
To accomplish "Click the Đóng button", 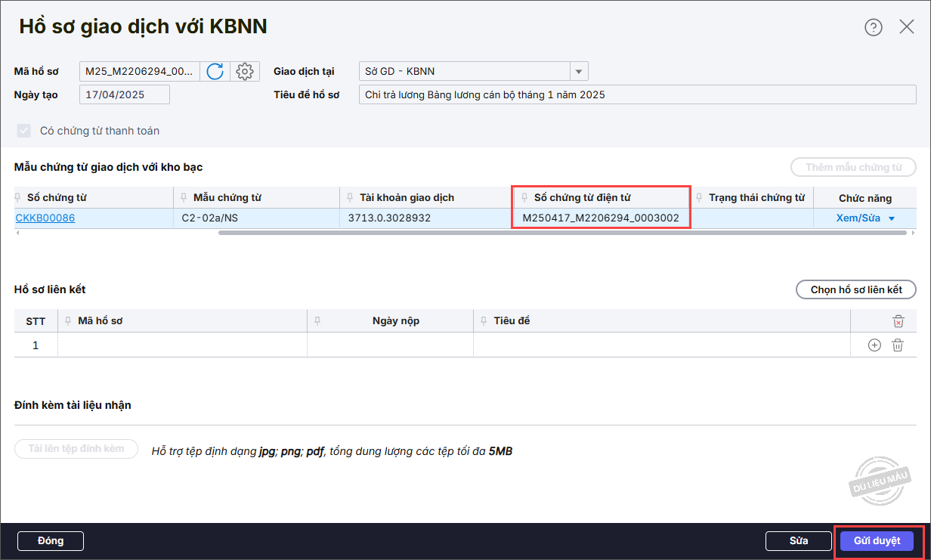I will click(51, 541).
